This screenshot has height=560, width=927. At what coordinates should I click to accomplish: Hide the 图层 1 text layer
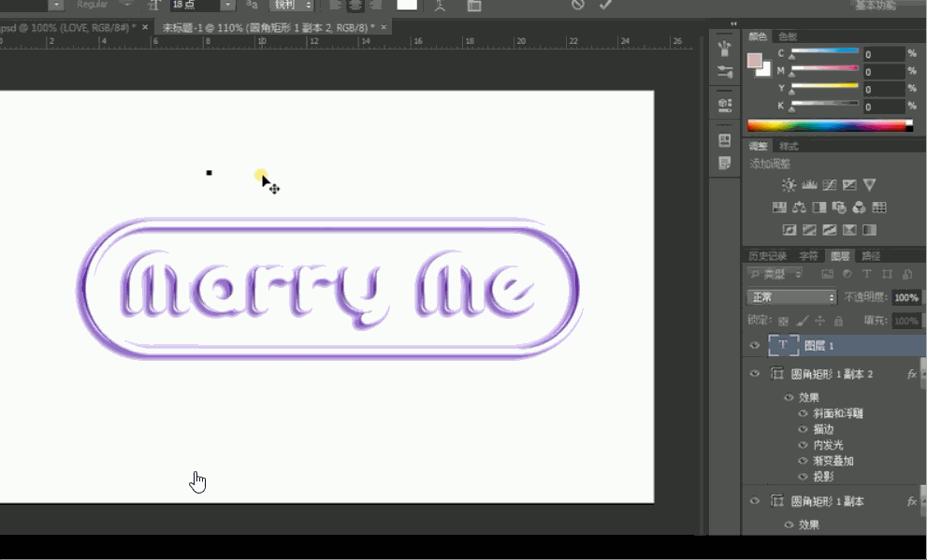tap(754, 345)
